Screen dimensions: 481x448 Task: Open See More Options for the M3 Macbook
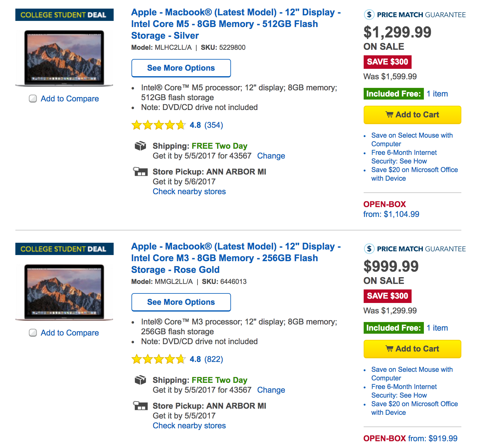click(181, 302)
